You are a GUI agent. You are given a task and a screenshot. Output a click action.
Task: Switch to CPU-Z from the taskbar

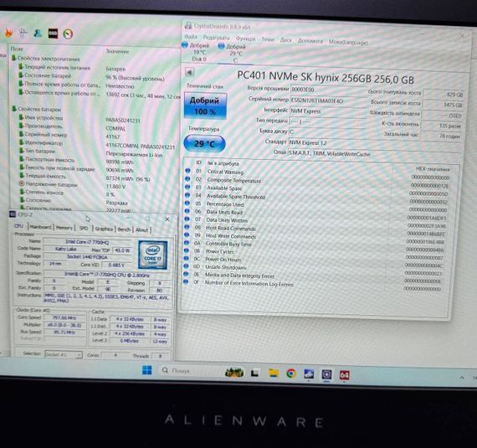coord(326,374)
